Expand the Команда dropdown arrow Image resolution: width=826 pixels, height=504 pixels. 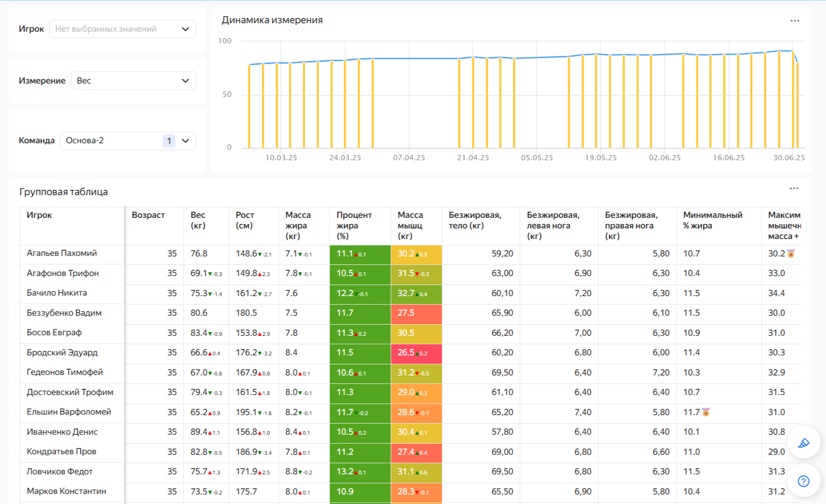click(x=186, y=141)
